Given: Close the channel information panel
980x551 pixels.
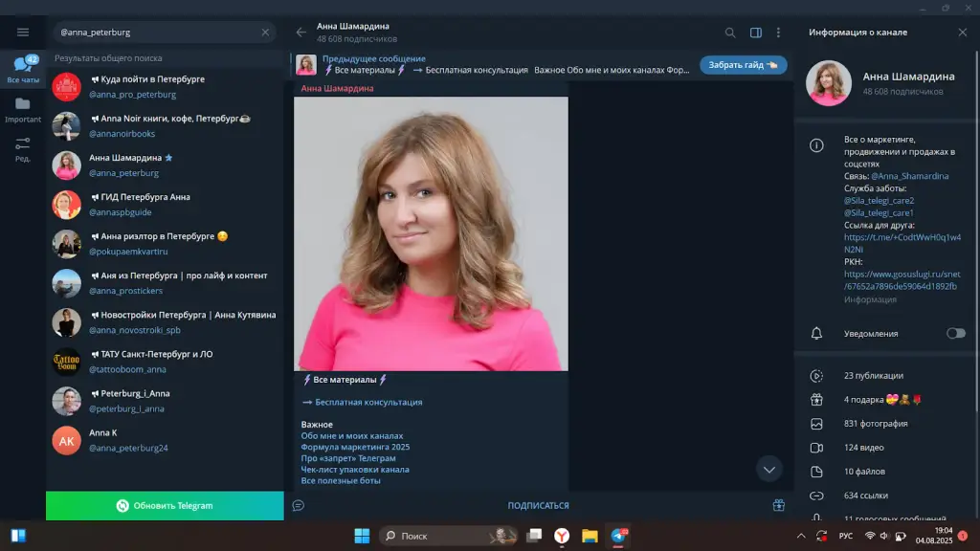Looking at the screenshot, I should coord(963,32).
